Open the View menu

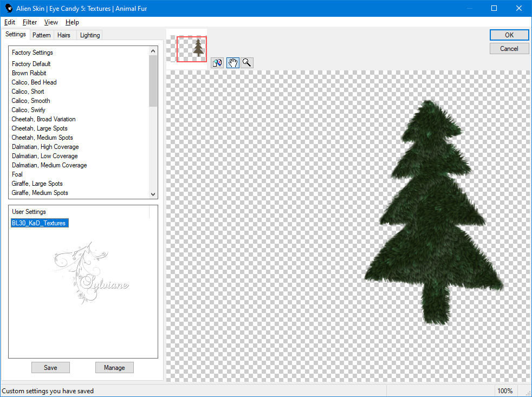(x=51, y=22)
